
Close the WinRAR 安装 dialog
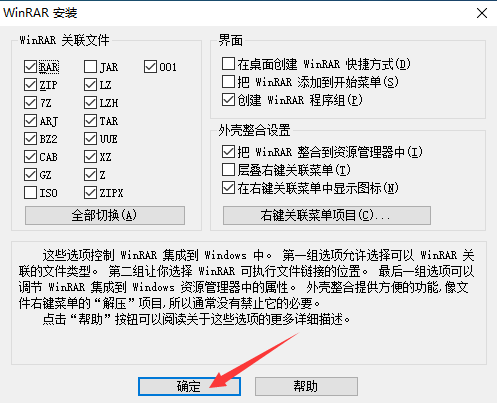(x=482, y=13)
